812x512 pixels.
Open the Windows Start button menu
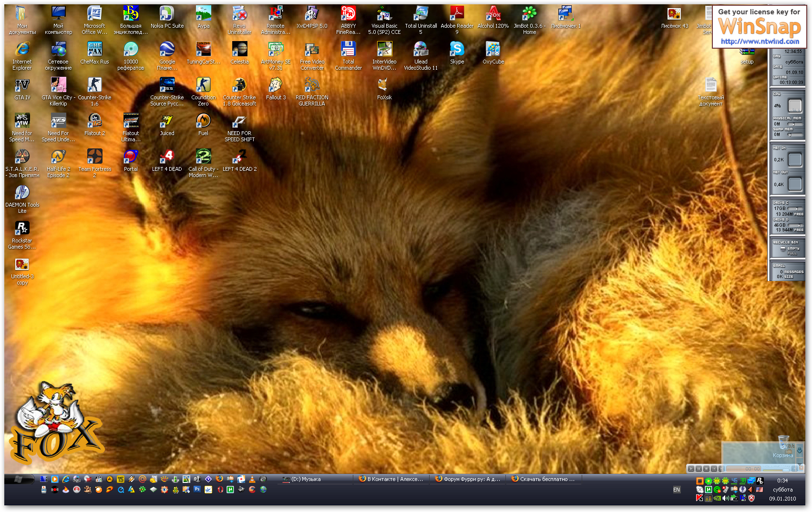click(18, 479)
